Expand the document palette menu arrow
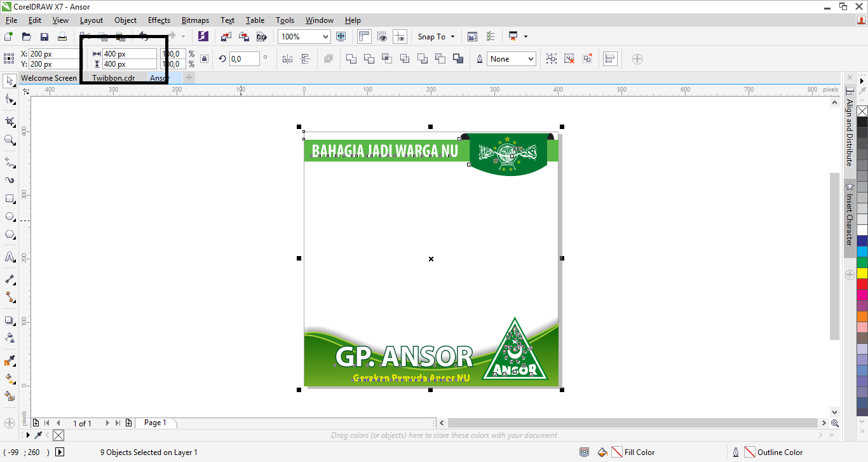Viewport: 868px width, 462px height. pos(27,435)
